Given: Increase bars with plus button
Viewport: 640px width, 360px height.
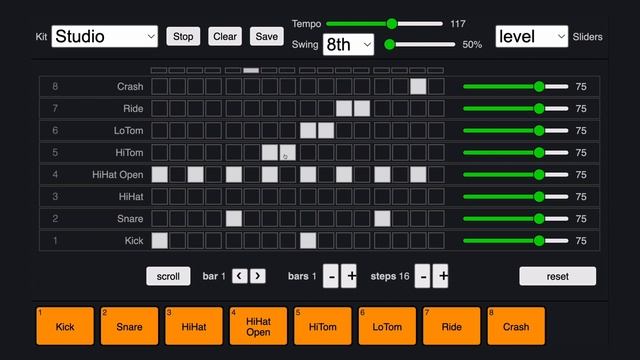Looking at the screenshot, I should [x=349, y=276].
